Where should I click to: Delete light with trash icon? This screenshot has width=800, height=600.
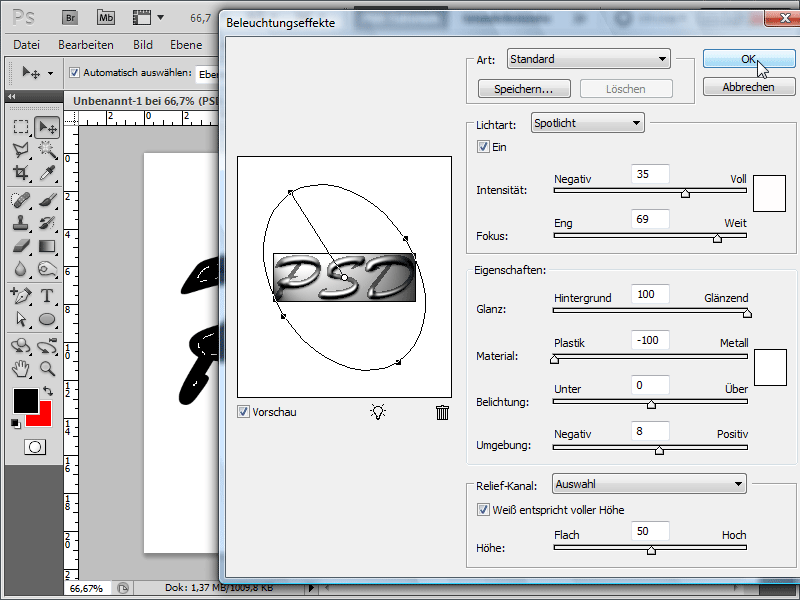(442, 412)
